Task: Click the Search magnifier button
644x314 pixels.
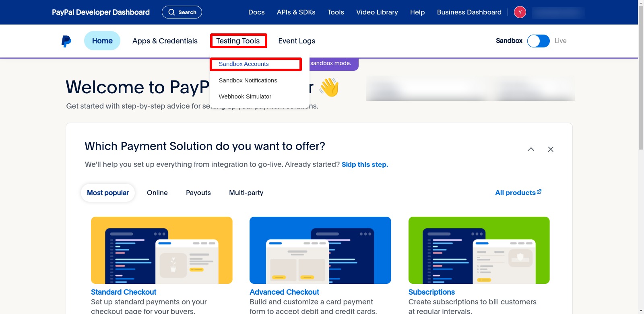Action: [182, 12]
